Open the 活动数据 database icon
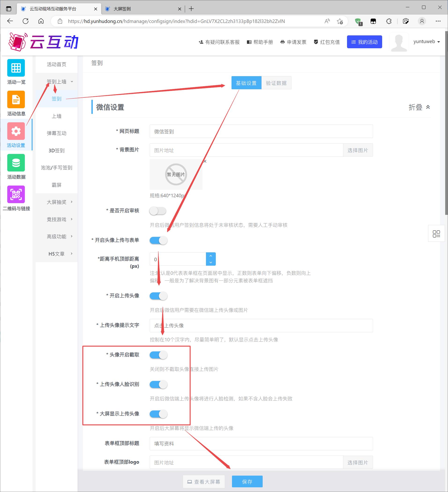Screen dimensions: 448x492 tap(16, 163)
